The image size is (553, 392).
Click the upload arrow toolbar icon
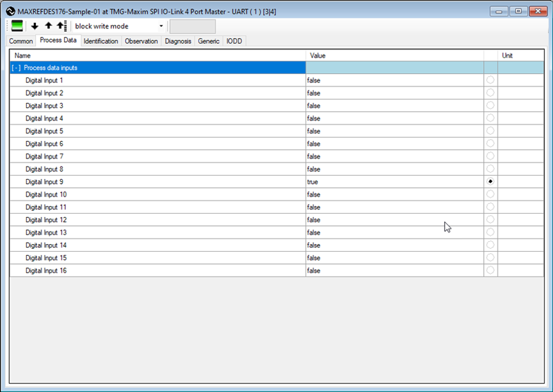48,26
